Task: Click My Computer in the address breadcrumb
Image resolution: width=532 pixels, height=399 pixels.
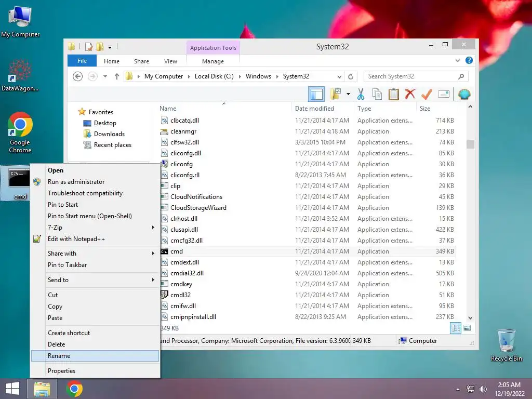Action: click(x=164, y=76)
